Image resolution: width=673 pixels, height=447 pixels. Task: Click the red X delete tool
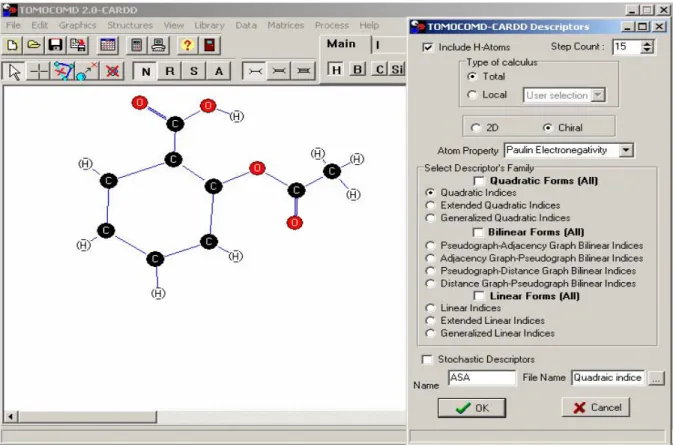click(112, 71)
